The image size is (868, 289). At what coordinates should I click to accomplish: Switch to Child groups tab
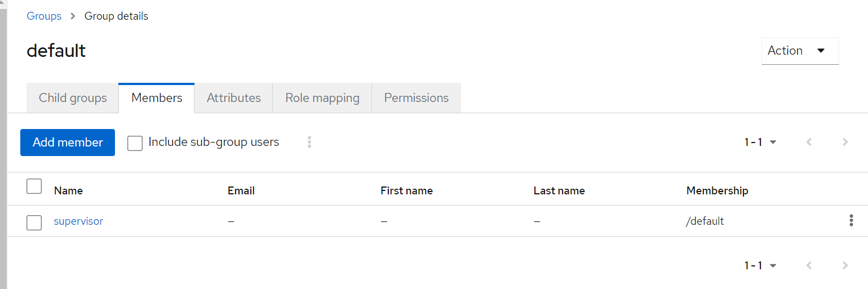click(73, 98)
